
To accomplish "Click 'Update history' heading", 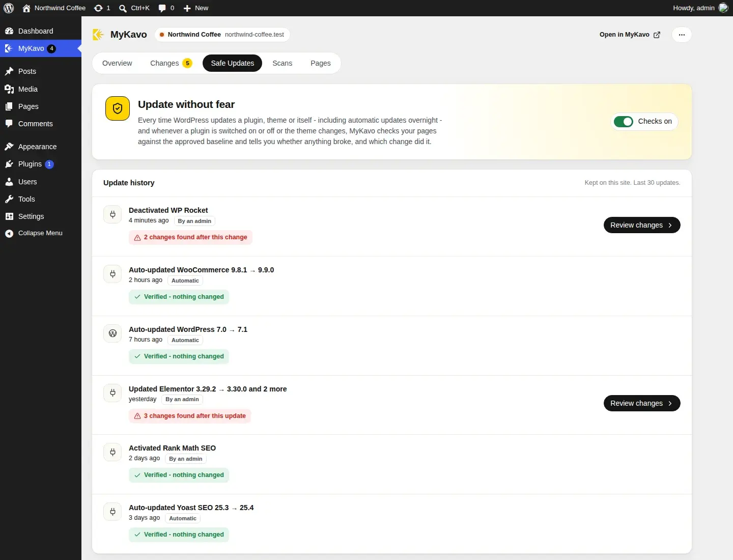I will point(129,183).
